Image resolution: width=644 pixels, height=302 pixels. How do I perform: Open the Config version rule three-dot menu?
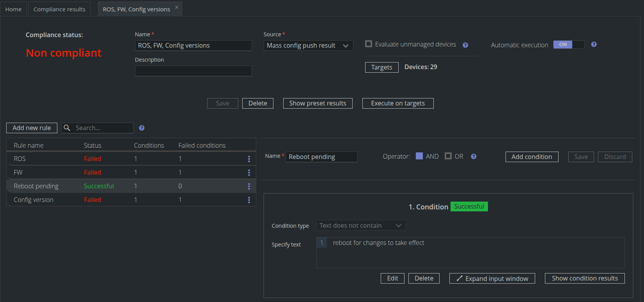(x=249, y=200)
